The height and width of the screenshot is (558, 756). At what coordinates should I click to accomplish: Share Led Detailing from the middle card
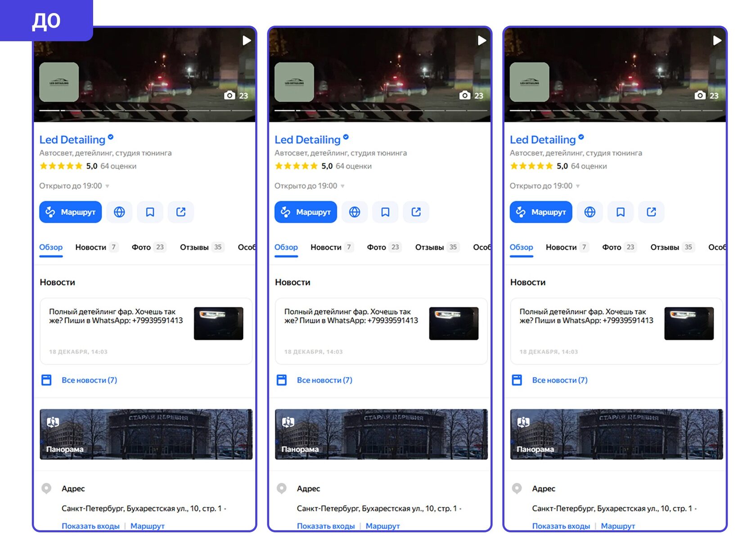tap(416, 212)
